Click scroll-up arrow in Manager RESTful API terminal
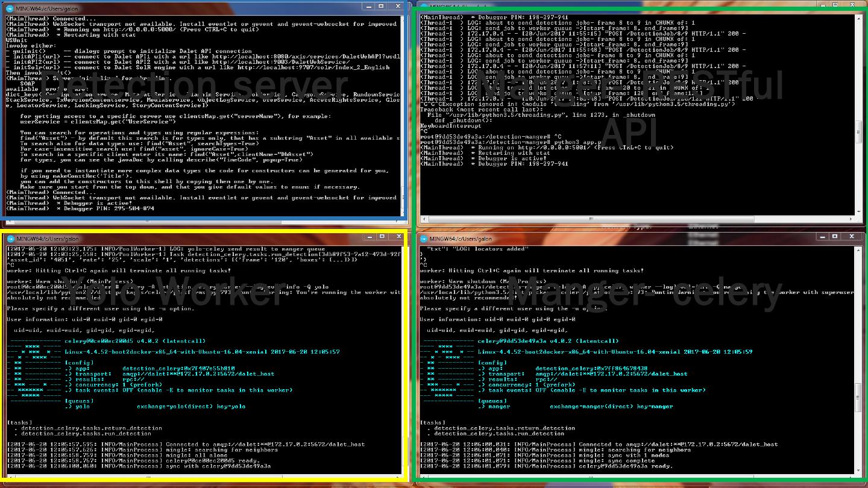 pos(858,19)
